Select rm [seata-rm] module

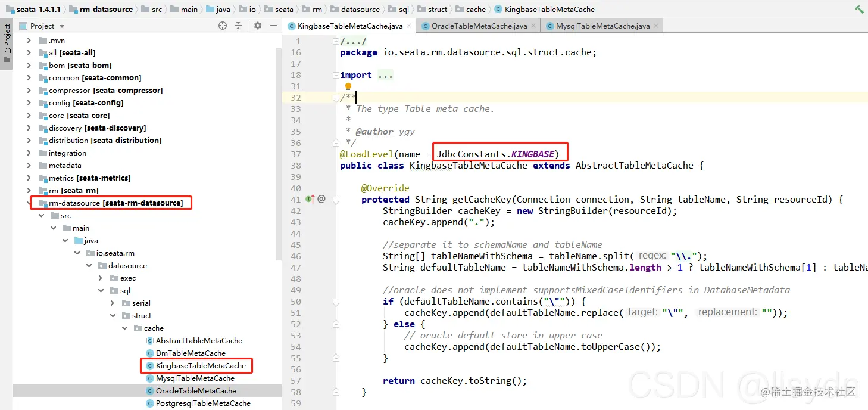(73, 190)
